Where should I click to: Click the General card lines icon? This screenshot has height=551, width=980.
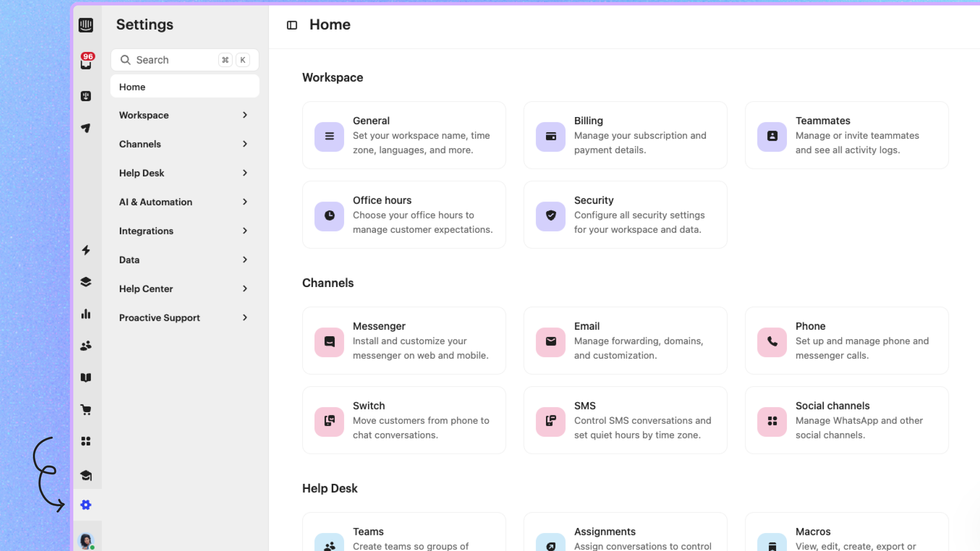click(x=329, y=136)
